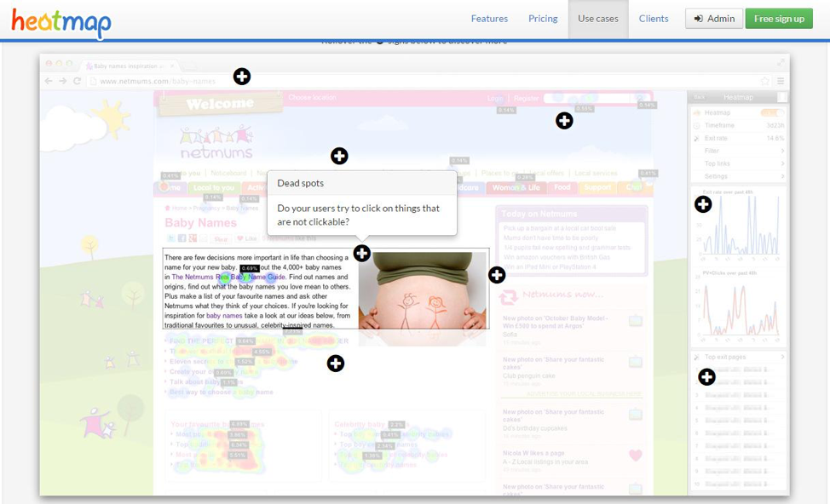Click the green Free sign up button
The width and height of the screenshot is (830, 504).
[779, 19]
